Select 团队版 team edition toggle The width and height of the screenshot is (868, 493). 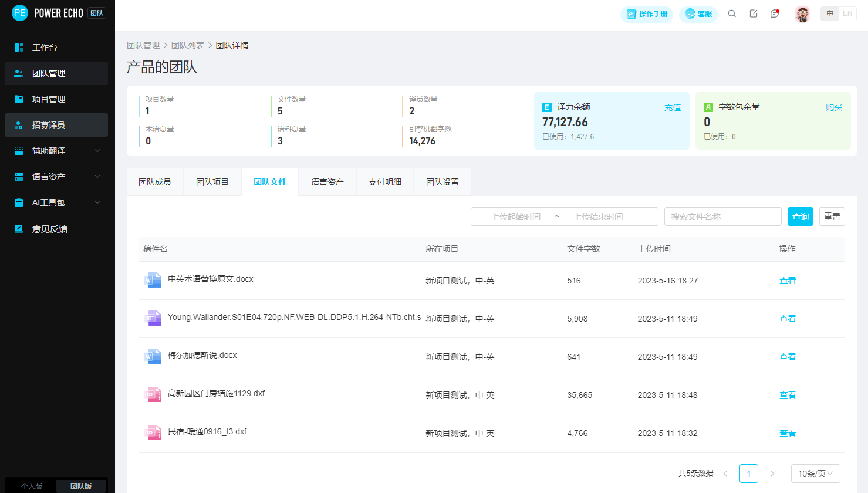coord(81,486)
